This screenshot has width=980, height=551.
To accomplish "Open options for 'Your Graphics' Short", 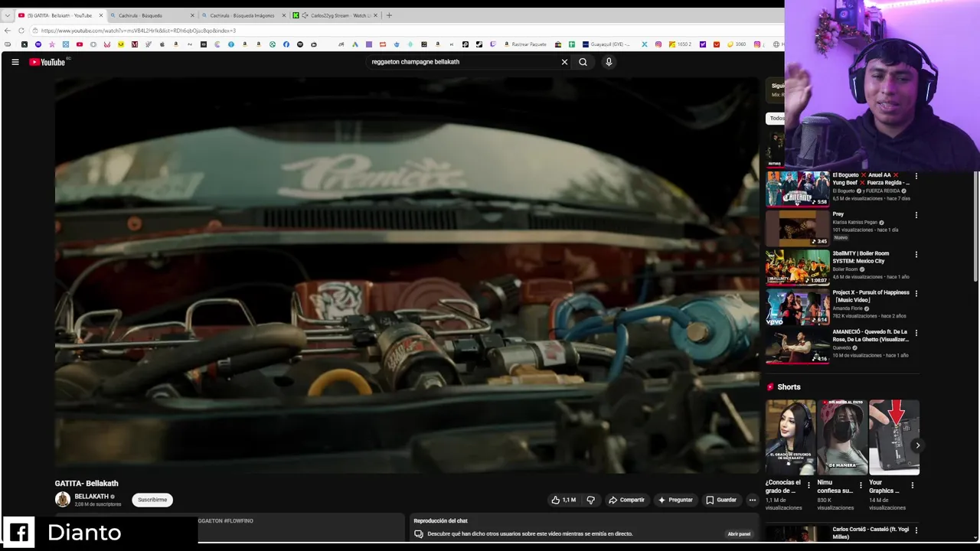I will 912,485.
